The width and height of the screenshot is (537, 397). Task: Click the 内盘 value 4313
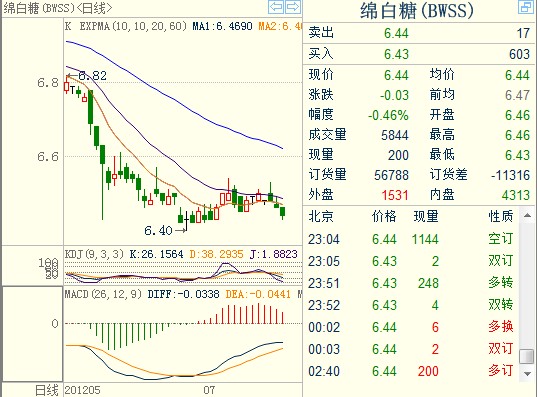(x=516, y=195)
